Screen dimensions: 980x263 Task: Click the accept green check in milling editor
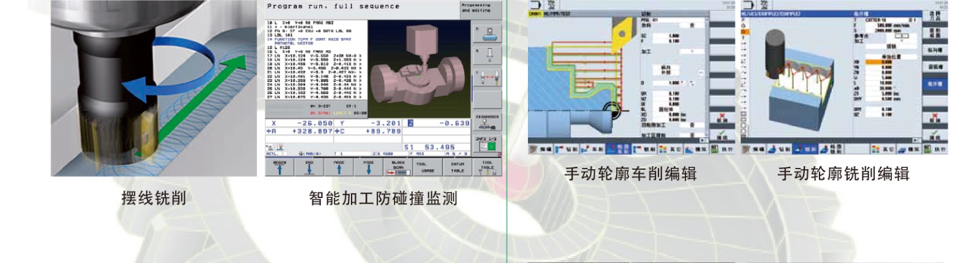tap(935, 134)
